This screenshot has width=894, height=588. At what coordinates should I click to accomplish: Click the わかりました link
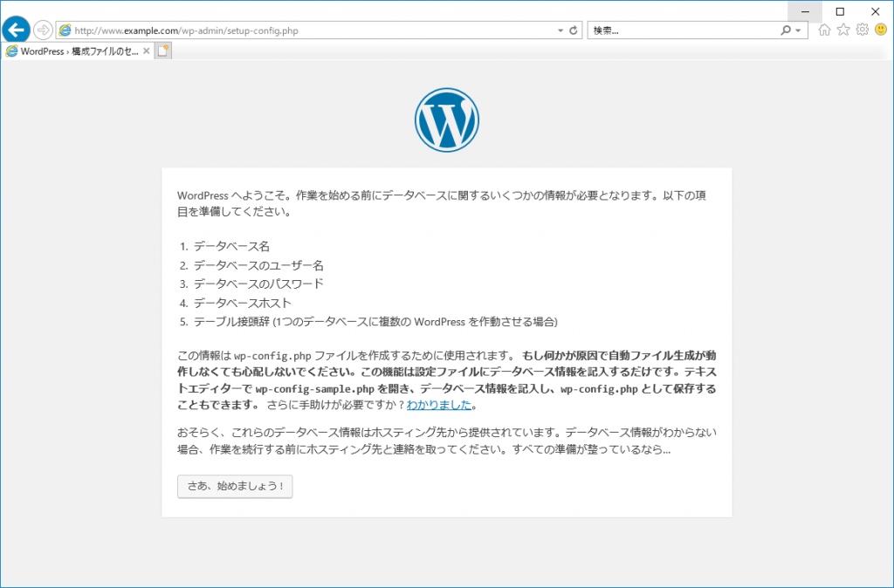click(x=439, y=405)
